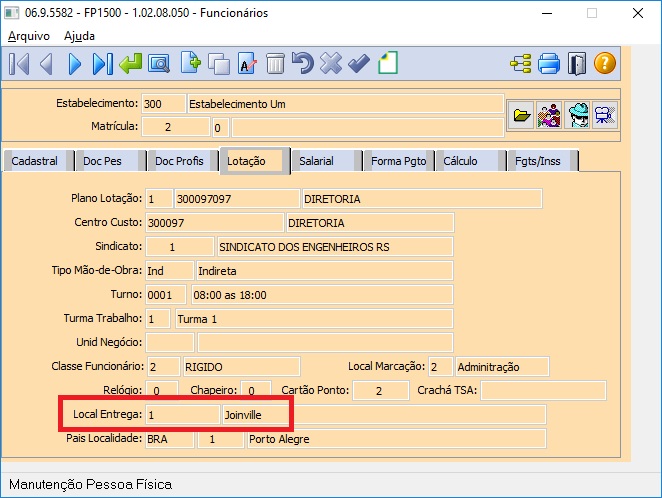Click the Estabelecimento Um description

[237, 104]
